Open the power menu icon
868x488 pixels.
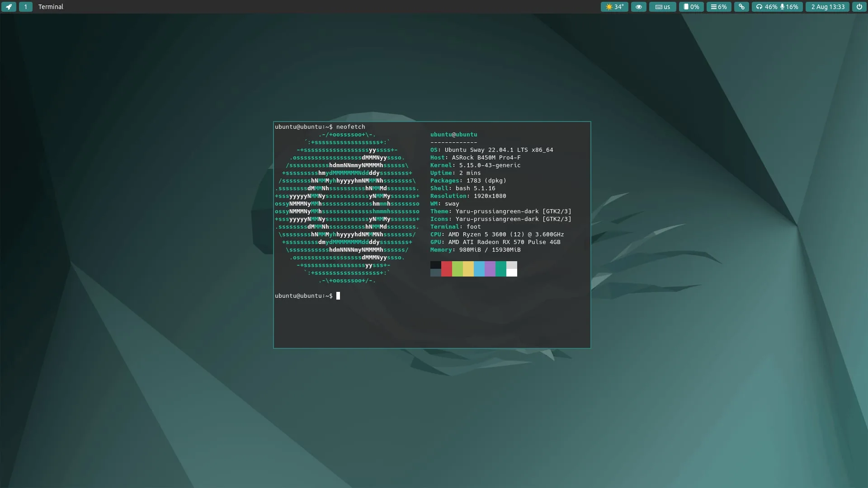coord(859,7)
